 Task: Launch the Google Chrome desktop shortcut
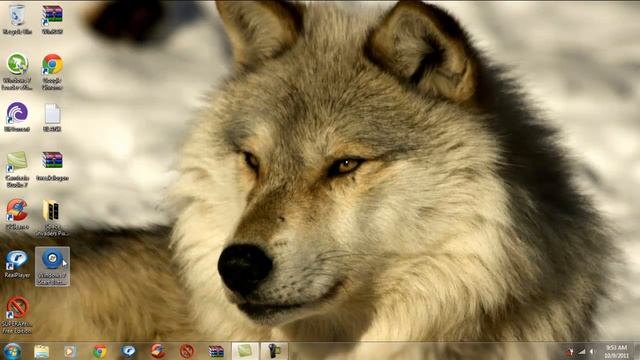52,71
